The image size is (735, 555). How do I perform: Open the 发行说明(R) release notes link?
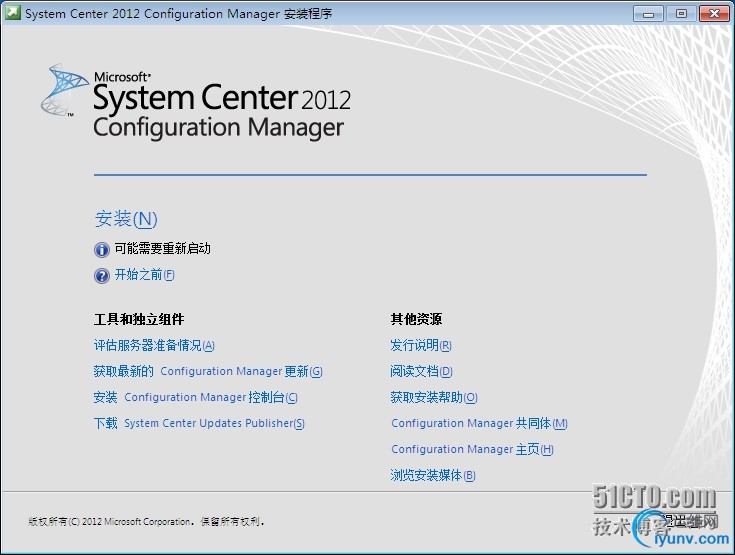click(421, 345)
